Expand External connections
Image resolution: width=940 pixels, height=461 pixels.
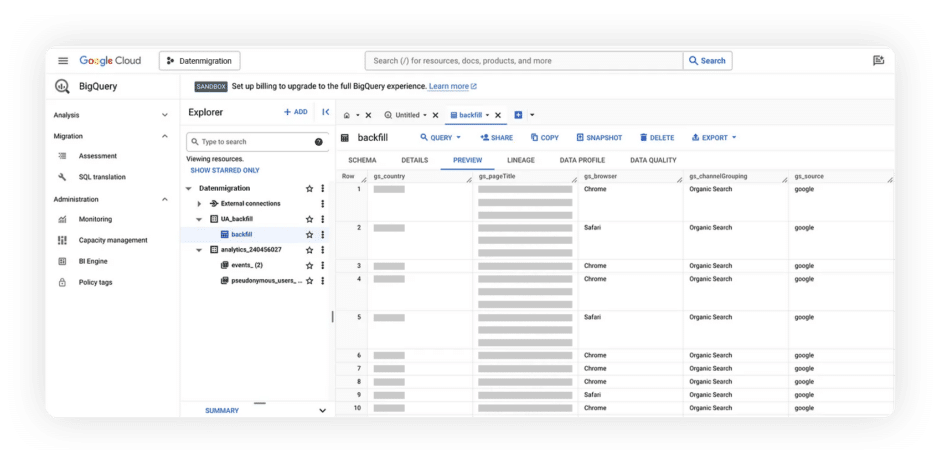coord(199,204)
